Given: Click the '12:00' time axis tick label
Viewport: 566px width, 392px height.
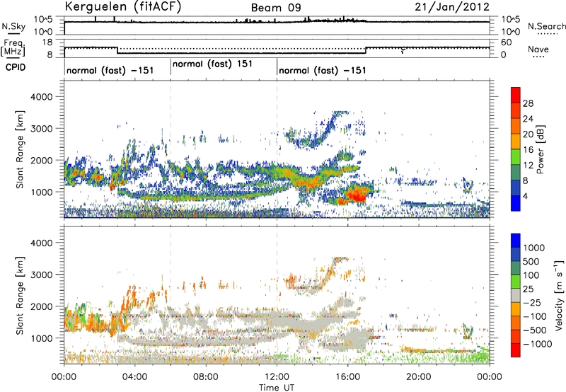Looking at the screenshot, I should tap(277, 377).
